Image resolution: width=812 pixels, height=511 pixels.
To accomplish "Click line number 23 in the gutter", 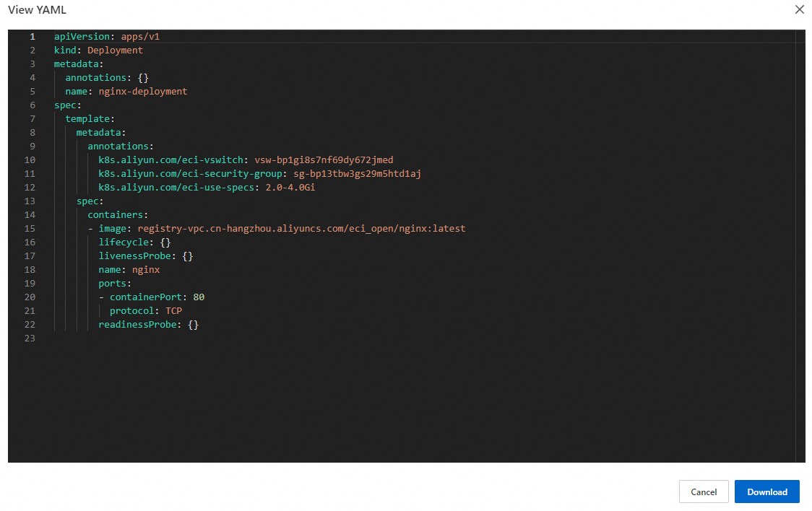I will (x=30, y=338).
